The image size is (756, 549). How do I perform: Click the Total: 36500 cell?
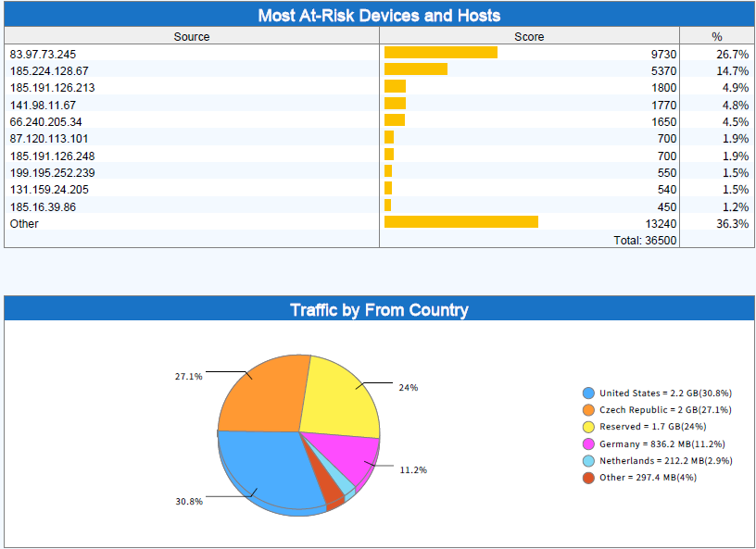click(x=645, y=240)
